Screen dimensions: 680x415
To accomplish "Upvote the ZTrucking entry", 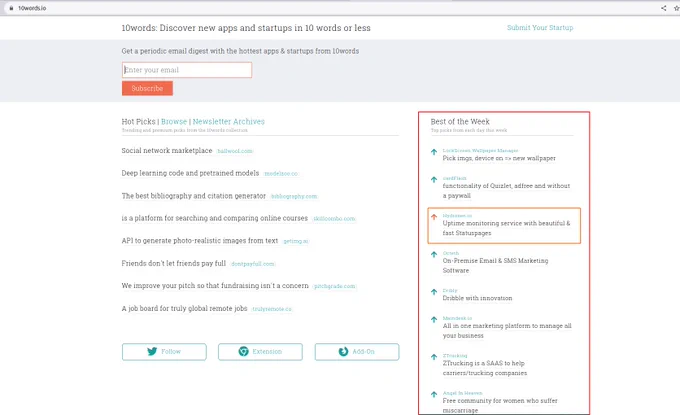I will point(434,357).
